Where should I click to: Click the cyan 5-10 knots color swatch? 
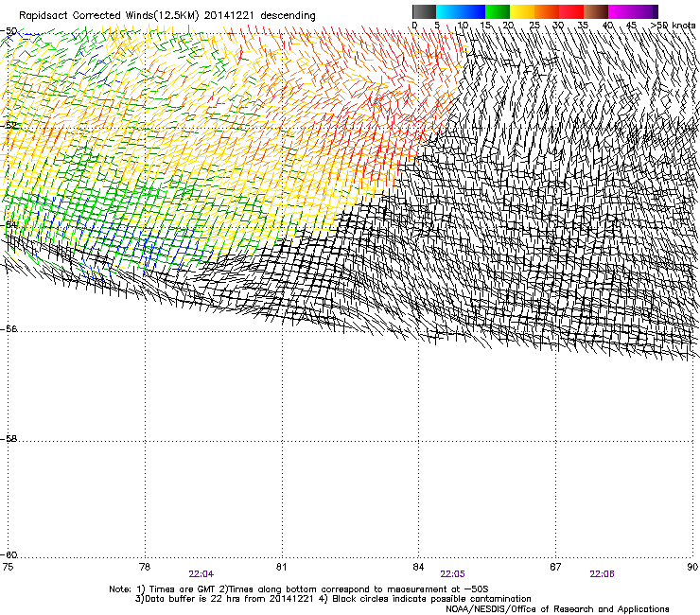tap(448, 11)
